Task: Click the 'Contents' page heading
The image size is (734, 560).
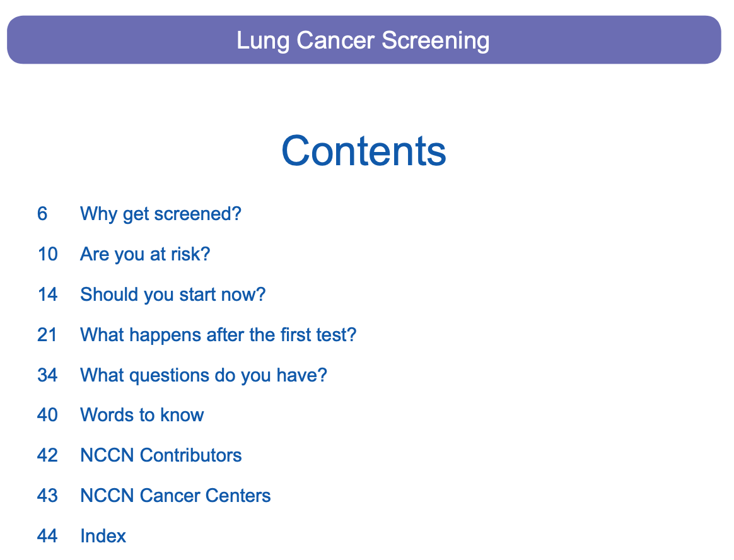Action: click(364, 151)
